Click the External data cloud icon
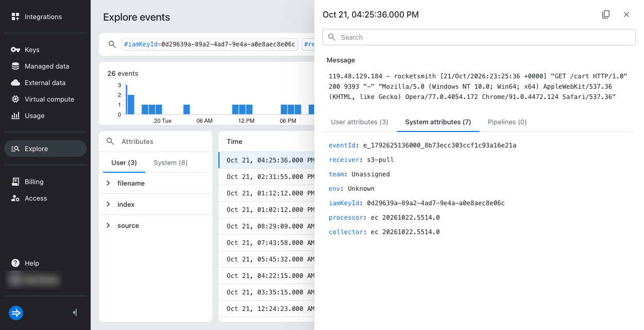 (15, 82)
